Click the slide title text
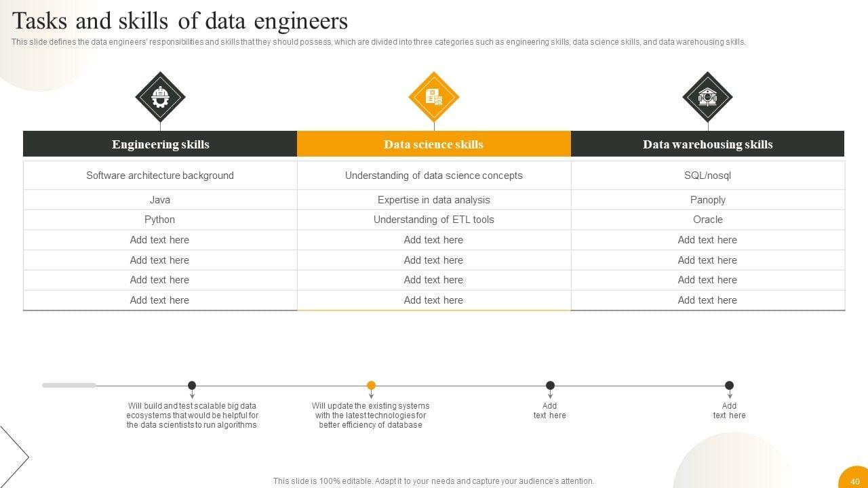 pos(180,22)
